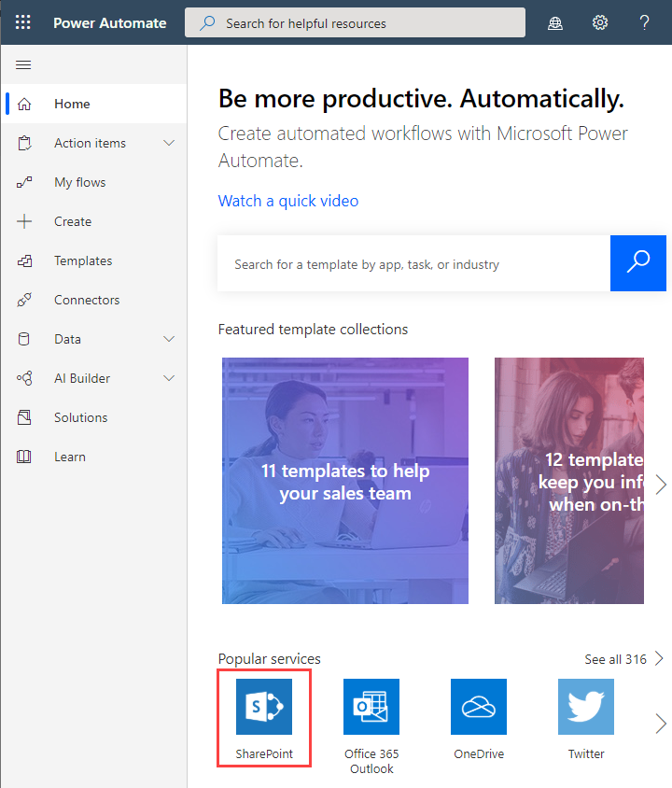Click the blue template search button
Viewport: 672px width, 788px height.
coord(638,263)
